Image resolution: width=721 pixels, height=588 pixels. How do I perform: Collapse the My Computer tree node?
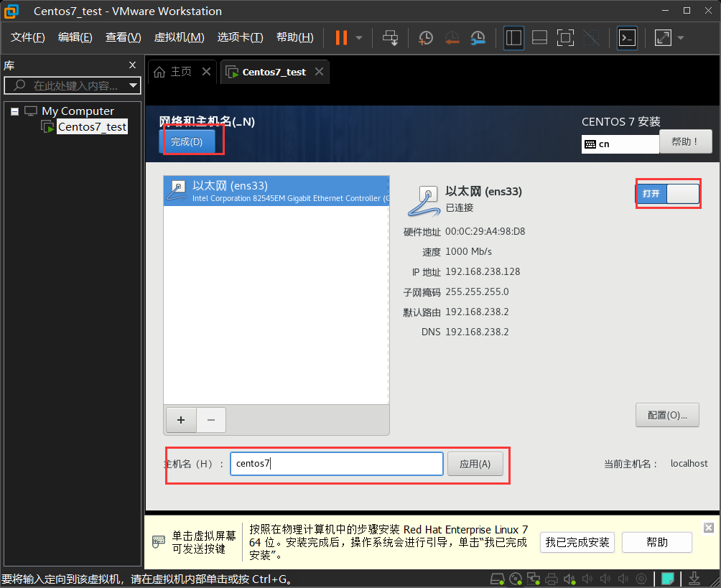[x=14, y=111]
